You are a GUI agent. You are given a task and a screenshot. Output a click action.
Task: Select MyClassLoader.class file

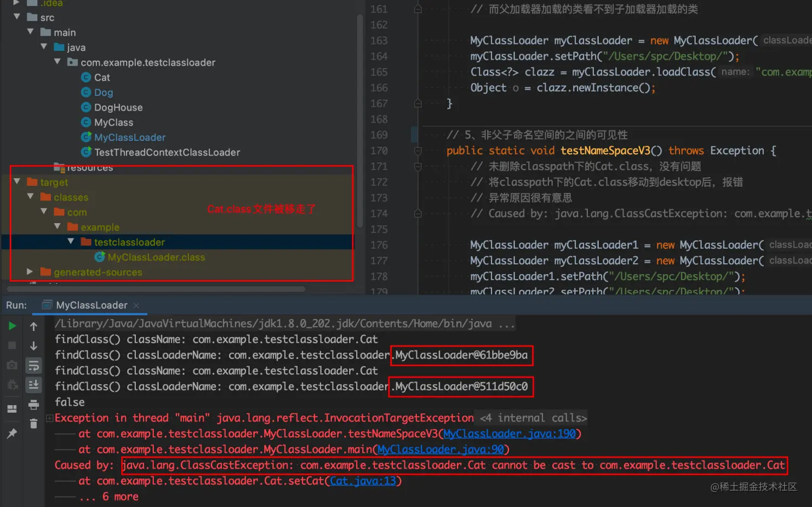[x=156, y=257]
